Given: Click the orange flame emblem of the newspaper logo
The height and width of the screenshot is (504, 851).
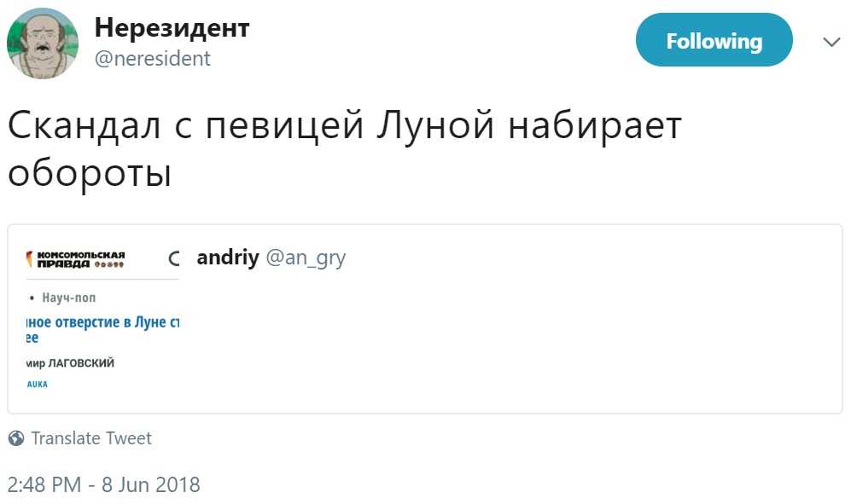Looking at the screenshot, I should tap(32, 258).
